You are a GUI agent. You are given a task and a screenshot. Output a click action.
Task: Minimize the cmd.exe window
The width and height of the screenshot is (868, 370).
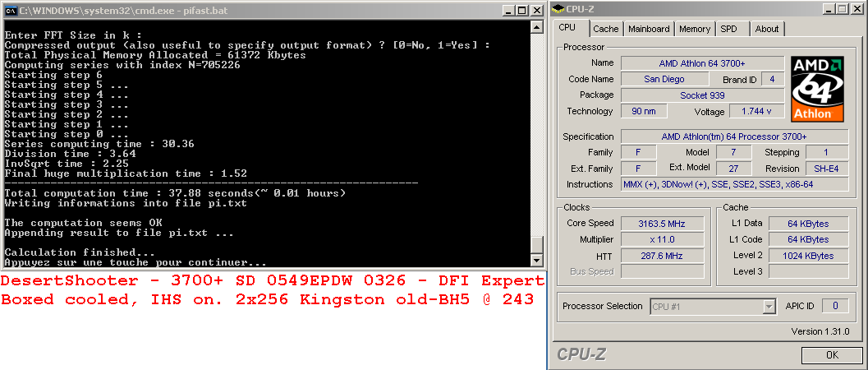click(507, 11)
